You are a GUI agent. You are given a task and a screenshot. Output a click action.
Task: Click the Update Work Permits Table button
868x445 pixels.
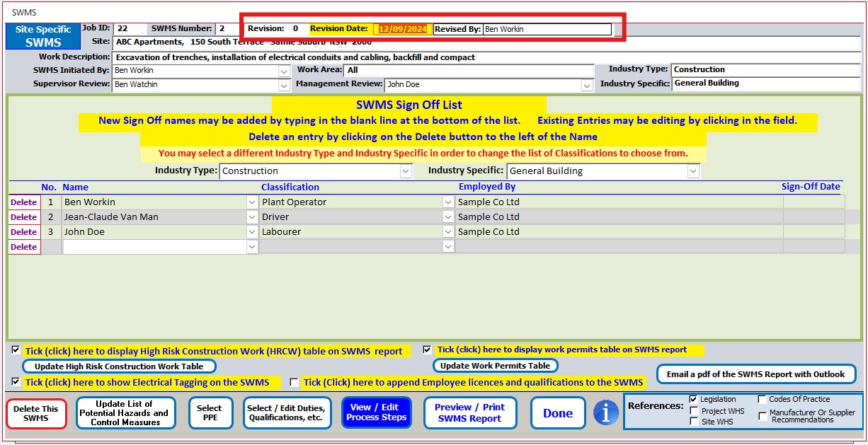(495, 366)
